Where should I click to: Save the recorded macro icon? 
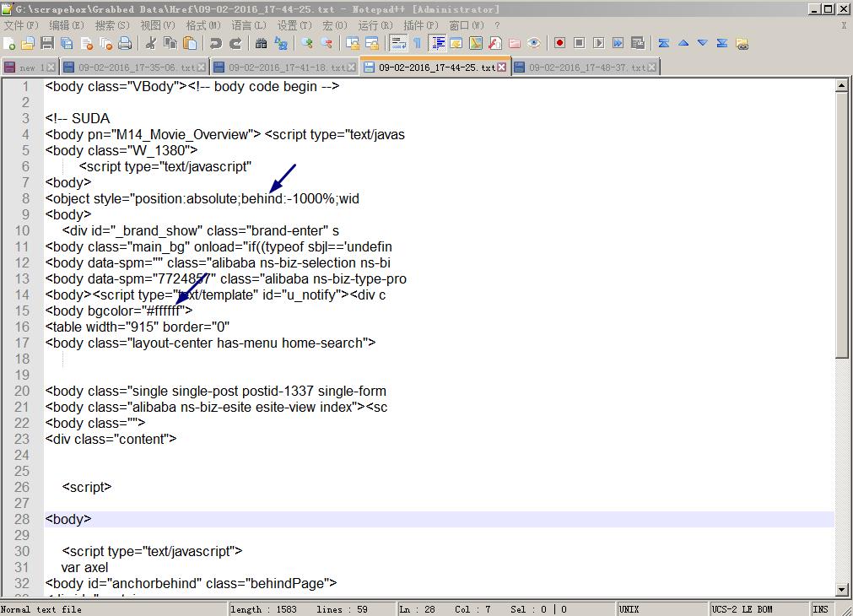pyautogui.click(x=638, y=44)
